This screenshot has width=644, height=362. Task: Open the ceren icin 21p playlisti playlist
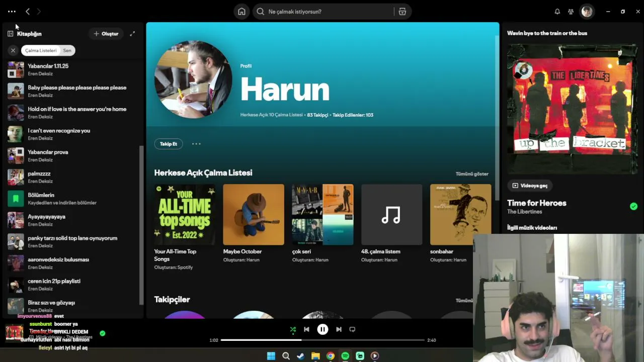click(x=73, y=285)
